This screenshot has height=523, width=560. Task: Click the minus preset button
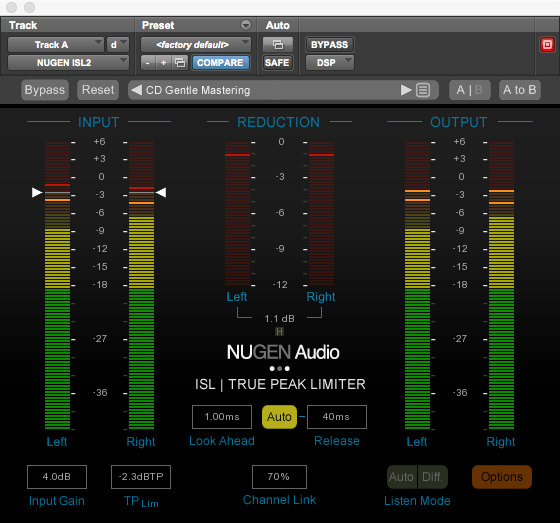point(148,63)
